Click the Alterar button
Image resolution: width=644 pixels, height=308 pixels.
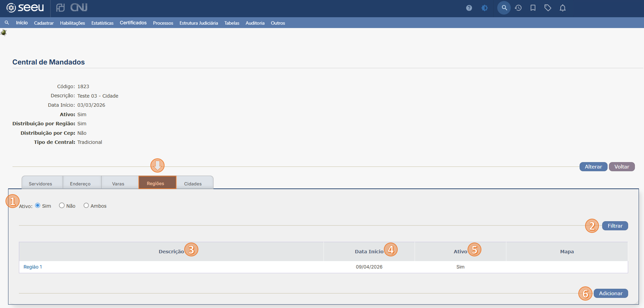click(593, 167)
